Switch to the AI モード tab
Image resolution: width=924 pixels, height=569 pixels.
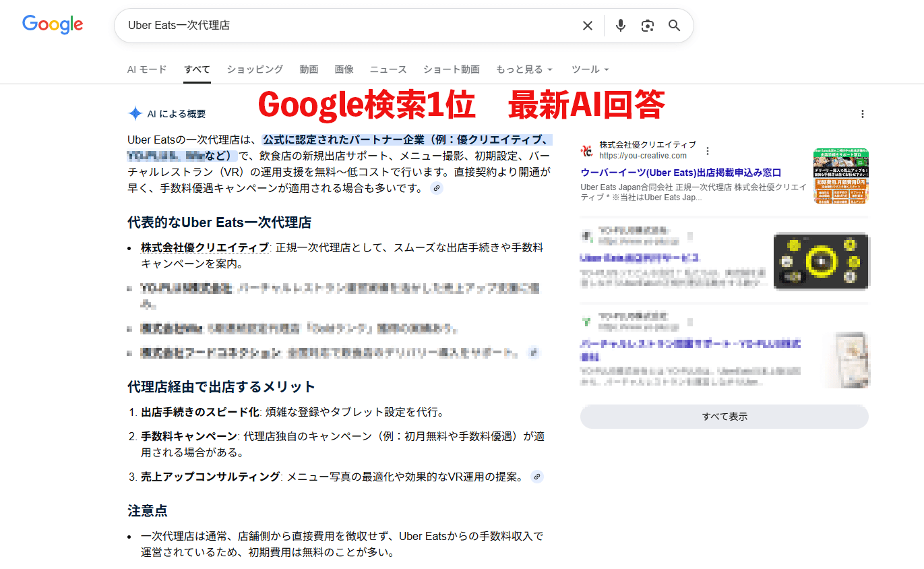[x=147, y=69]
